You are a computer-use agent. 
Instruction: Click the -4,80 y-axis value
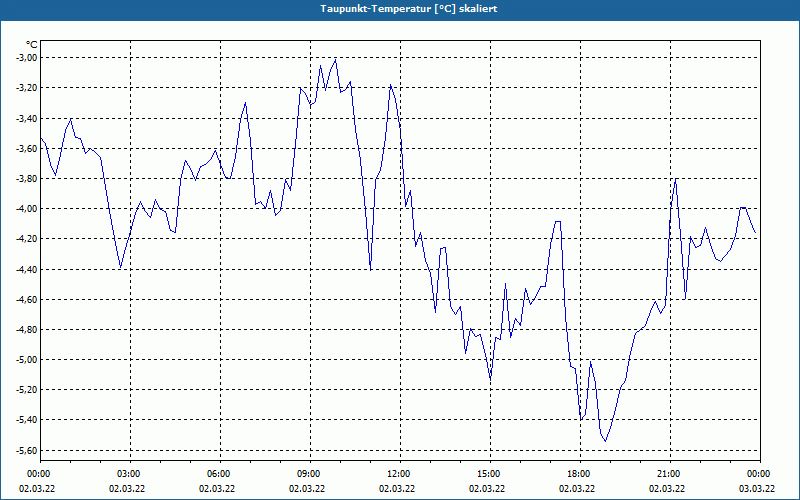click(x=27, y=330)
